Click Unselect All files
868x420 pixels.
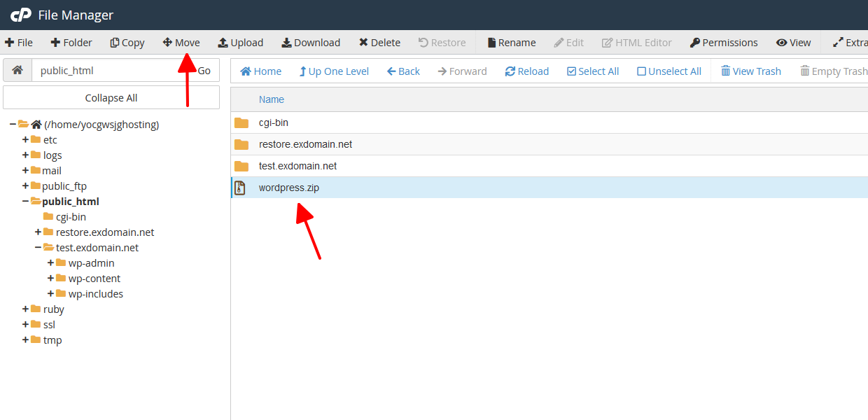(x=668, y=71)
